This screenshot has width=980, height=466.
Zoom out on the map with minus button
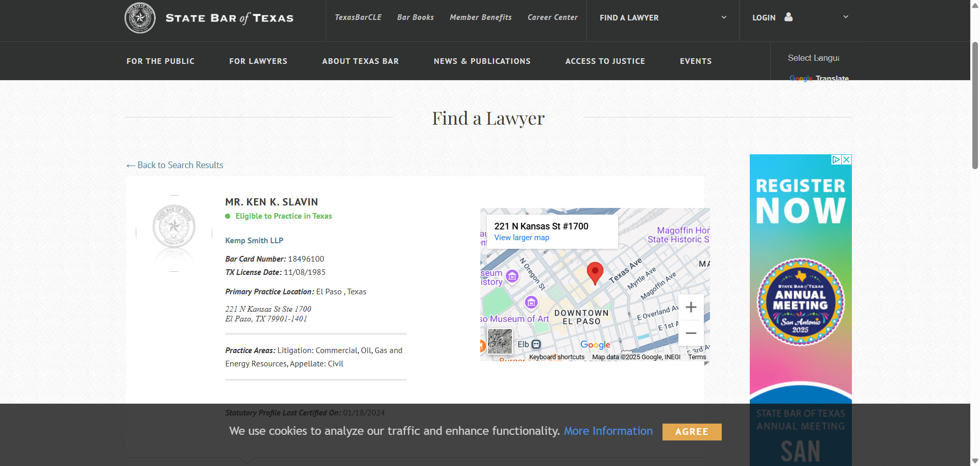(691, 333)
